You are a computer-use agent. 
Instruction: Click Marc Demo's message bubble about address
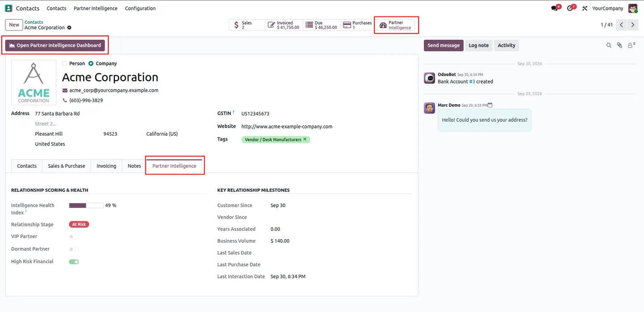[485, 120]
